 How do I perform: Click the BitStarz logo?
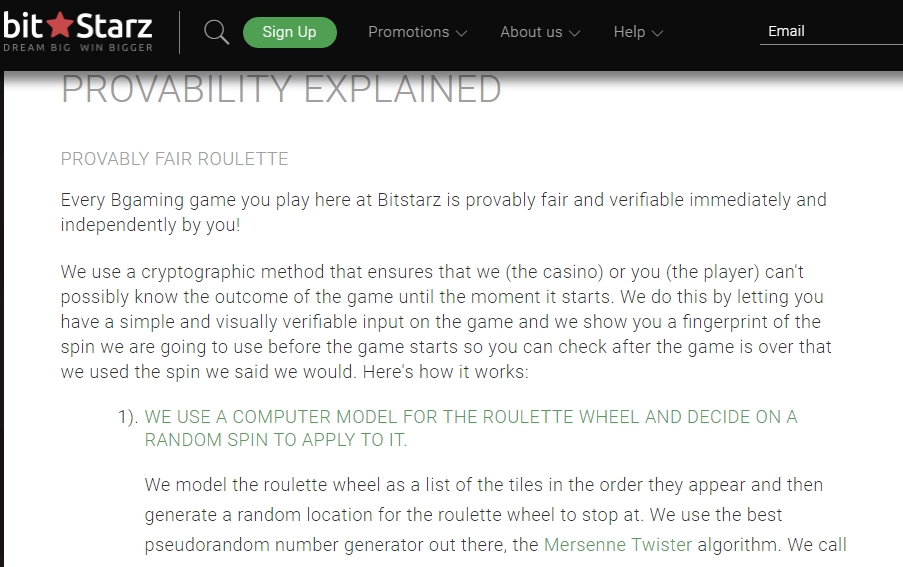coord(78,32)
